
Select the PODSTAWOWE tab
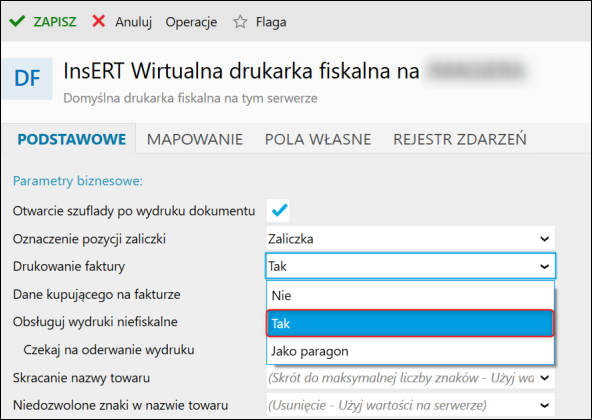tap(72, 139)
